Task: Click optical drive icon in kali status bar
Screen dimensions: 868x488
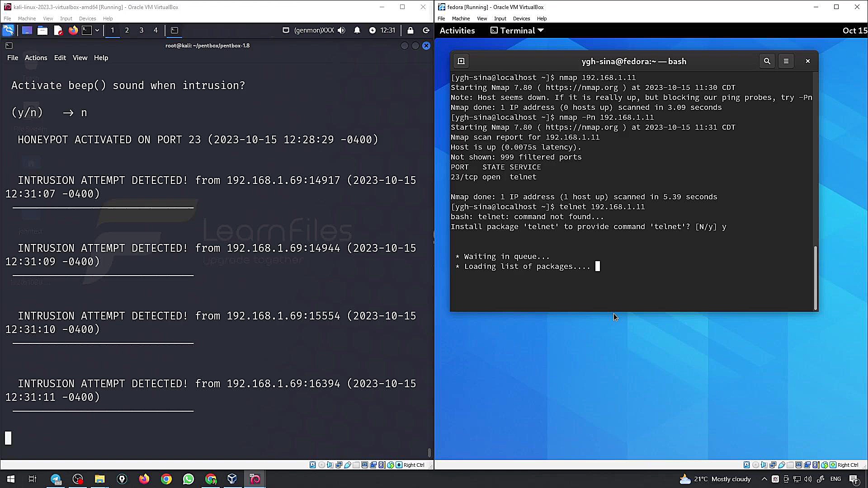Action: pos(321,465)
